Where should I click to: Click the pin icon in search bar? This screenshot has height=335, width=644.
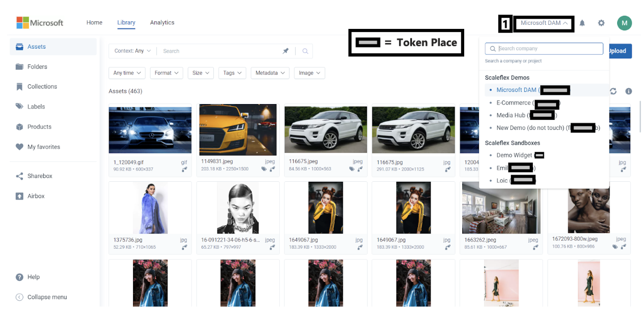tap(285, 51)
